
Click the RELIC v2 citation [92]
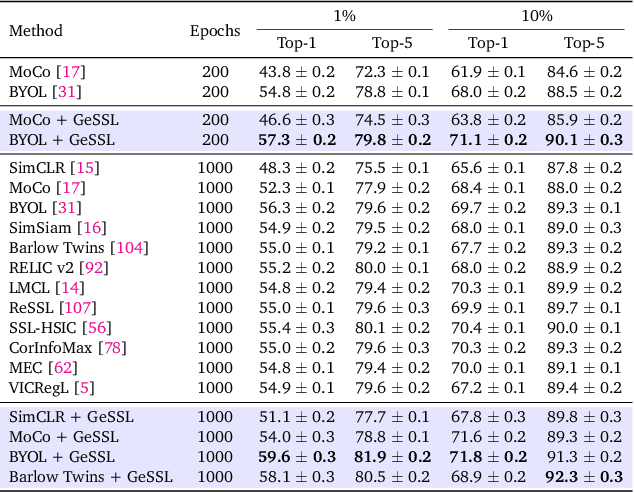pyautogui.click(x=96, y=268)
